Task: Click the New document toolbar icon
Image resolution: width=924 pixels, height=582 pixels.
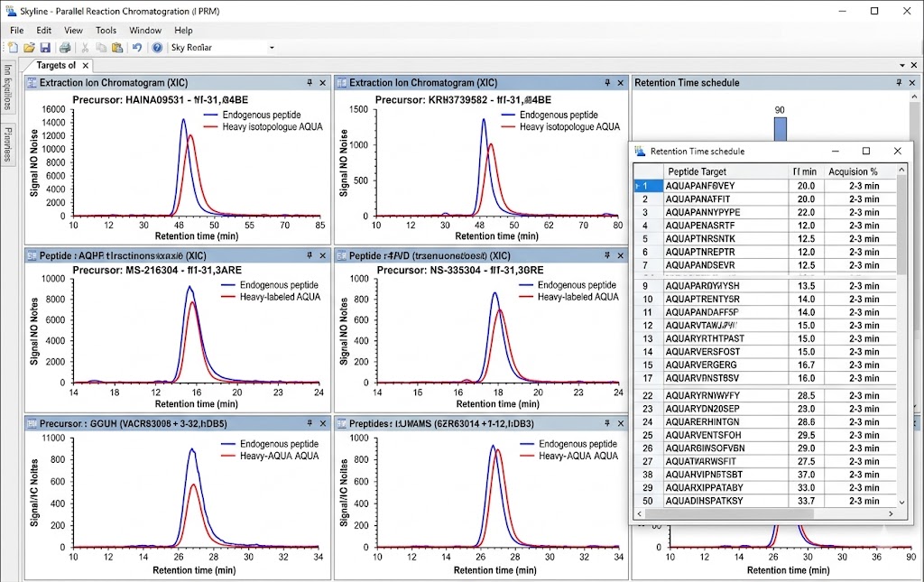Action: pyautogui.click(x=13, y=48)
